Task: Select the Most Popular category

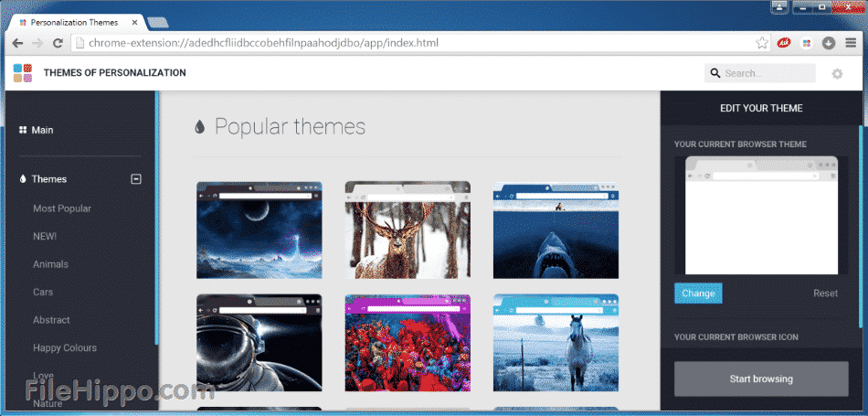Action: 62,208
